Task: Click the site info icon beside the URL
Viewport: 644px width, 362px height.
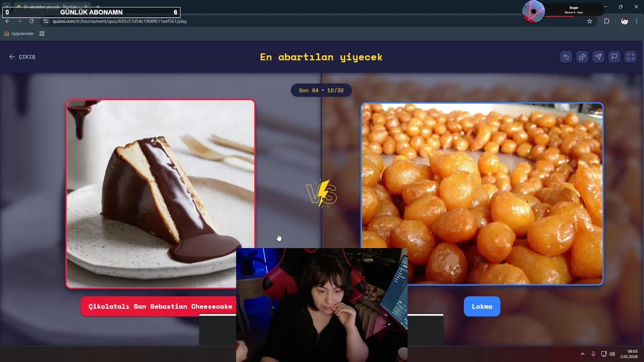Action: (x=45, y=21)
